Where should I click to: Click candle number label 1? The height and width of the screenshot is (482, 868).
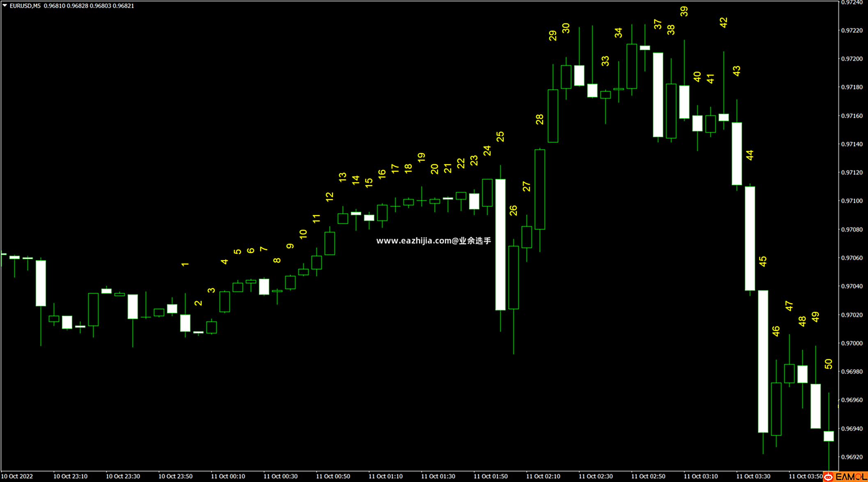[185, 264]
